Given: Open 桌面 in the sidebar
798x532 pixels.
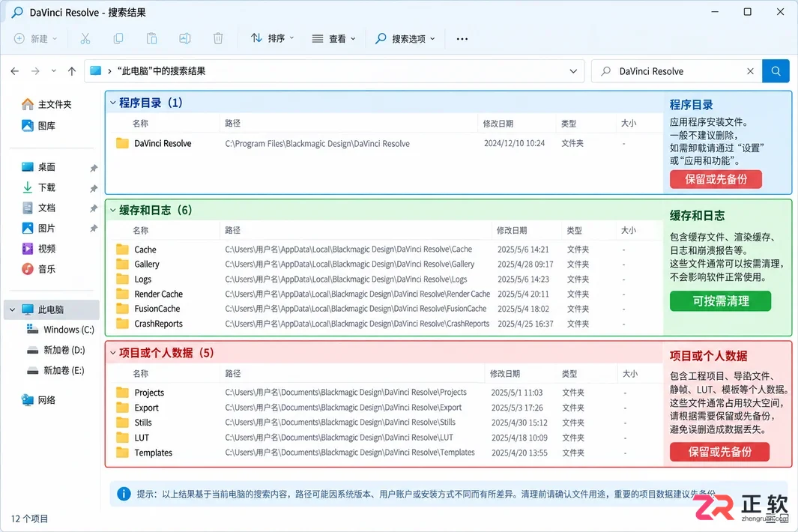Looking at the screenshot, I should click(38, 167).
